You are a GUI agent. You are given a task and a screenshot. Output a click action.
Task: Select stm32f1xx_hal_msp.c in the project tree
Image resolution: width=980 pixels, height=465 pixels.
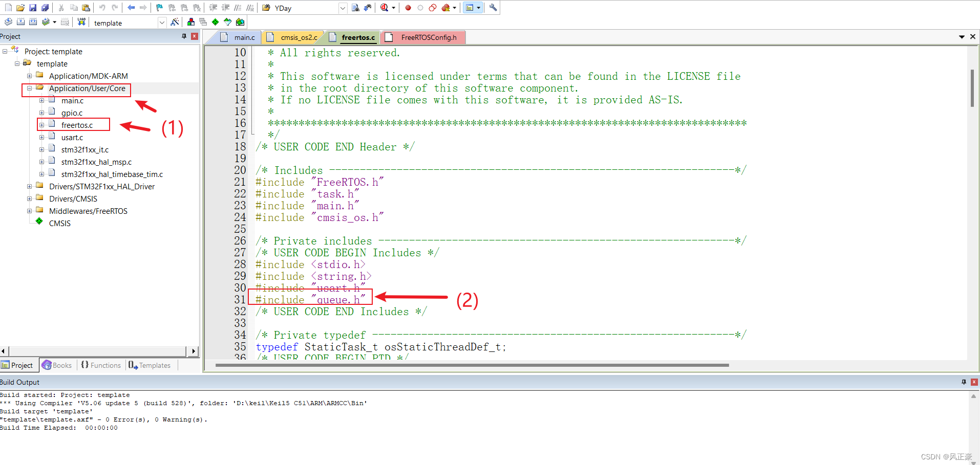pyautogui.click(x=96, y=162)
